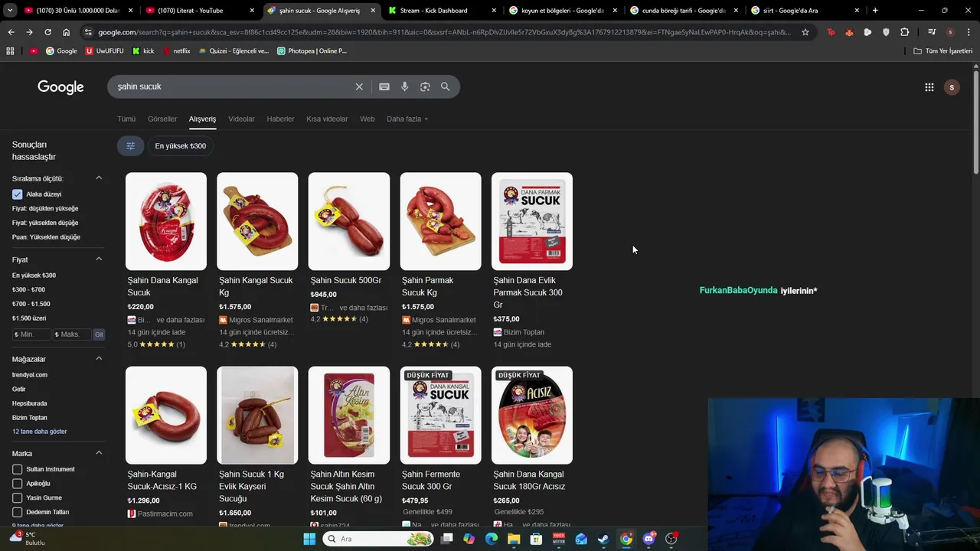This screenshot has width=980, height=551.
Task: Check the Yasin Gurme brand filter
Action: (x=17, y=498)
